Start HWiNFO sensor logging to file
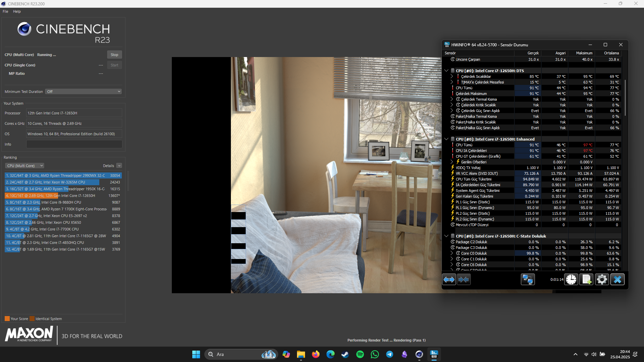The width and height of the screenshot is (644, 362). point(587,279)
